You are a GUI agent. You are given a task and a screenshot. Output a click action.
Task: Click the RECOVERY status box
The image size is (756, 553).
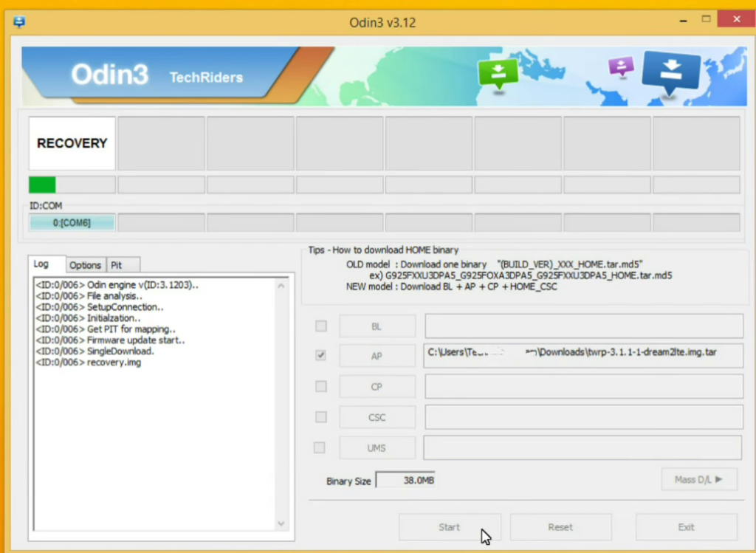coord(72,143)
